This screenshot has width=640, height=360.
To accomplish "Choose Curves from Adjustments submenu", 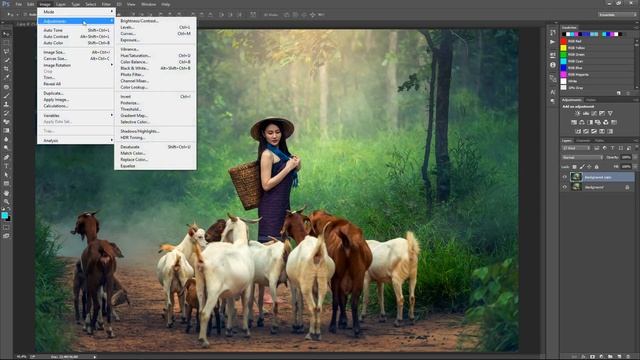I will click(155, 33).
